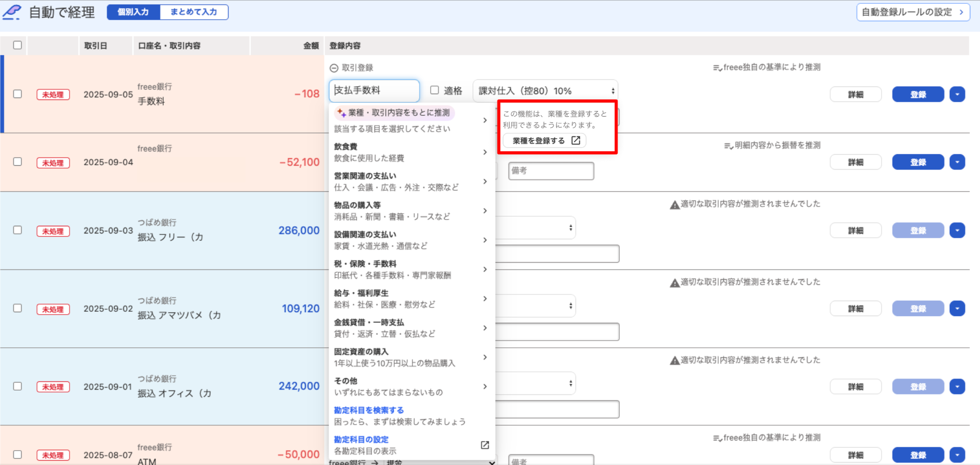This screenshot has width=980, height=465.
Task: Open the 課対仕入（控80）10% tax dropdown
Action: point(545,91)
